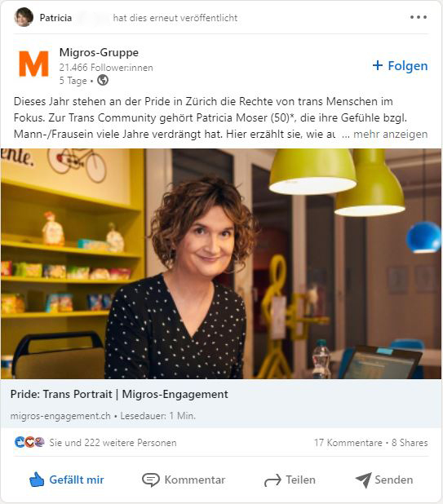This screenshot has width=443, height=504.
Task: Open Patricia's profile name link
Action: click(55, 18)
